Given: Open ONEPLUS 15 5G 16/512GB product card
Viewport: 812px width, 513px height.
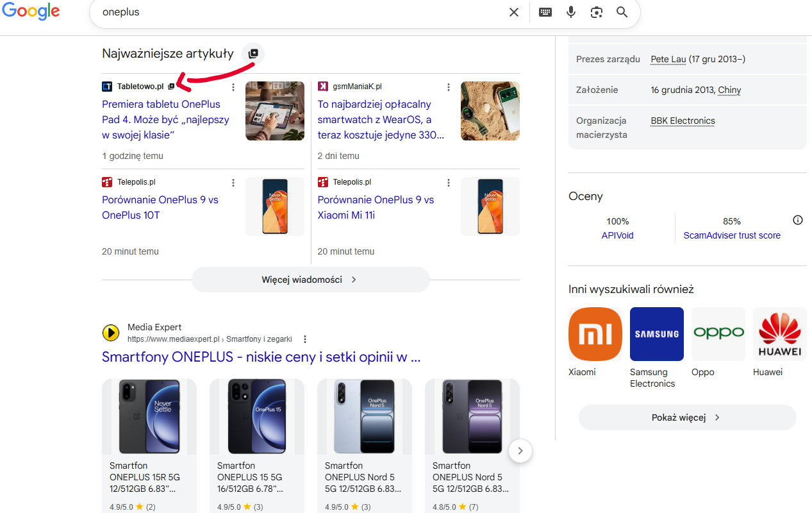Looking at the screenshot, I should [257, 446].
